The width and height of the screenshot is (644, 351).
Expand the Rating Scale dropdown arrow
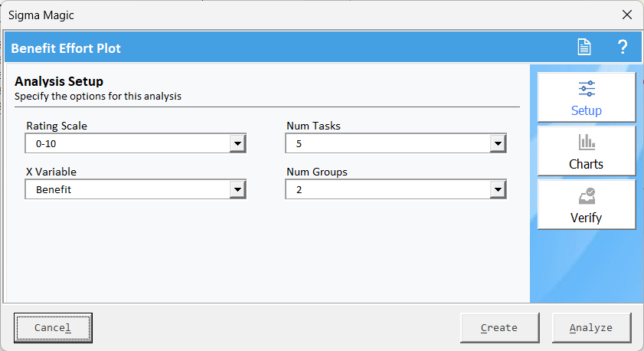(x=237, y=144)
